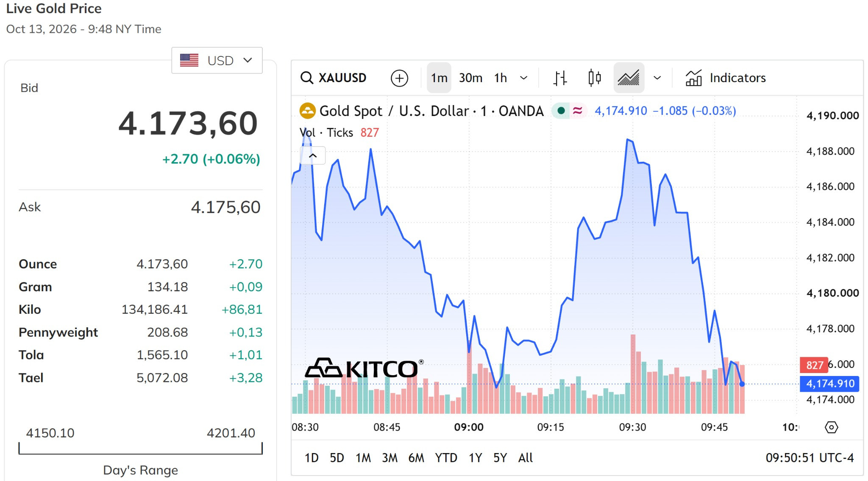This screenshot has height=481, width=868.
Task: Click the Gram value 134.18
Action: pyautogui.click(x=167, y=287)
